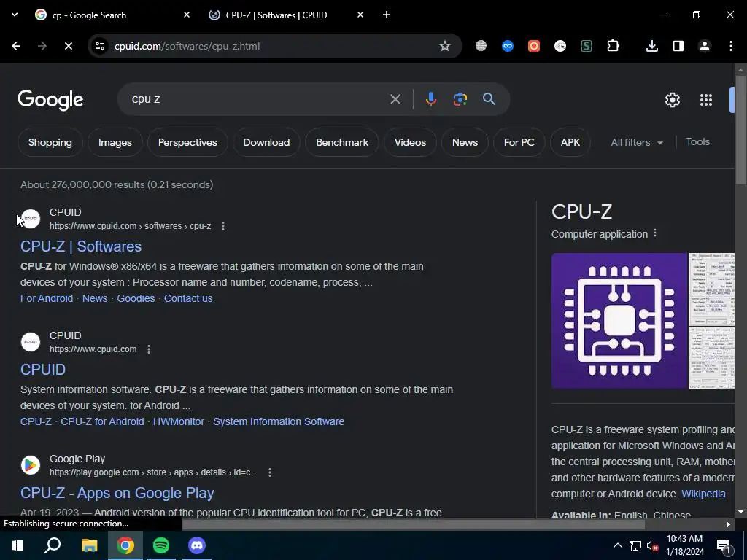Select the Benchmark filter chip
747x560 pixels.
coord(342,142)
